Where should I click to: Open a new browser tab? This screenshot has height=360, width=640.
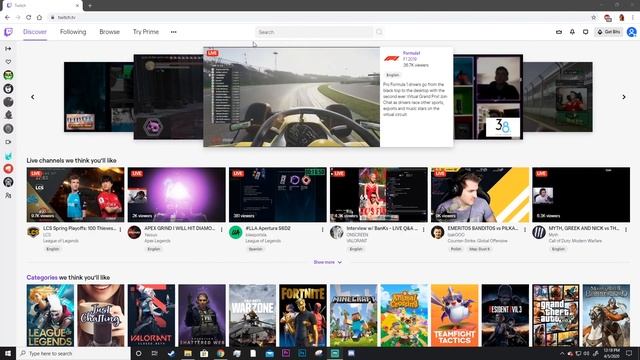point(90,5)
